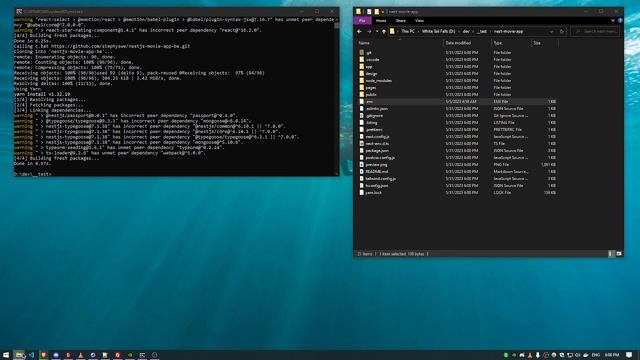Go back in File Explorer
The image size is (640, 360).
pyautogui.click(x=359, y=31)
